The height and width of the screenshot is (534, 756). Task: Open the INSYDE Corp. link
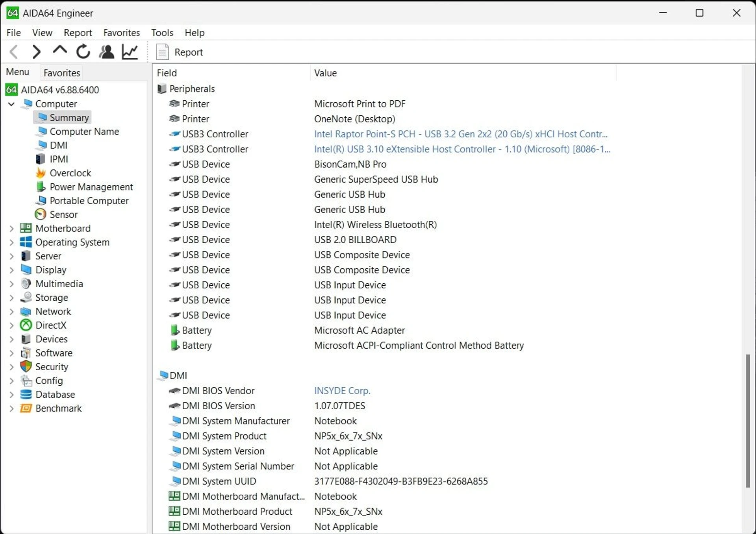coord(342,391)
